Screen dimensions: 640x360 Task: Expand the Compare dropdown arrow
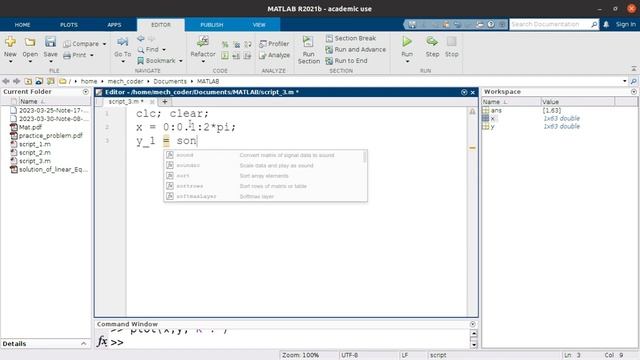[104, 44]
